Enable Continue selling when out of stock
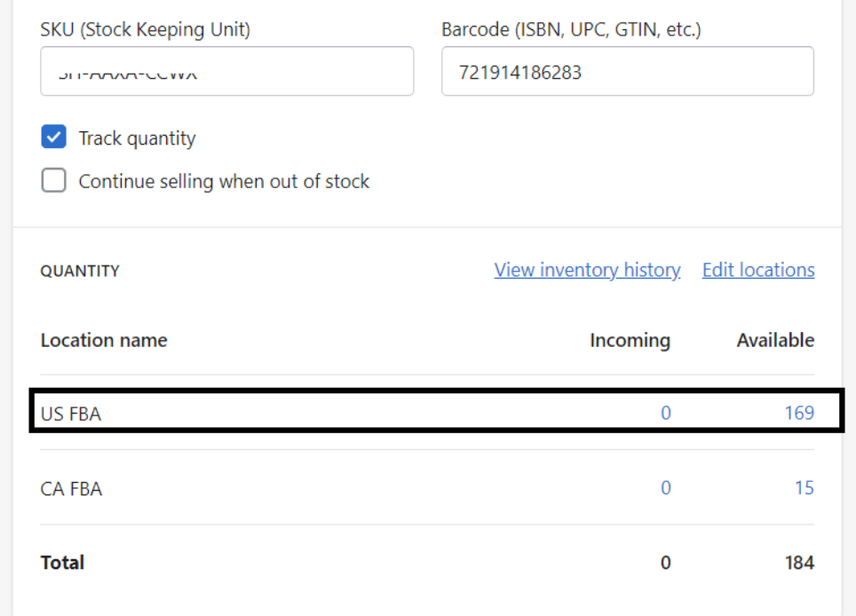This screenshot has height=616, width=856. (54, 181)
